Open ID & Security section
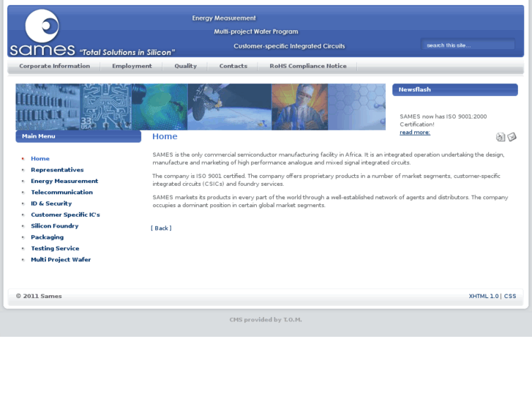The image size is (532, 399). coord(51,204)
